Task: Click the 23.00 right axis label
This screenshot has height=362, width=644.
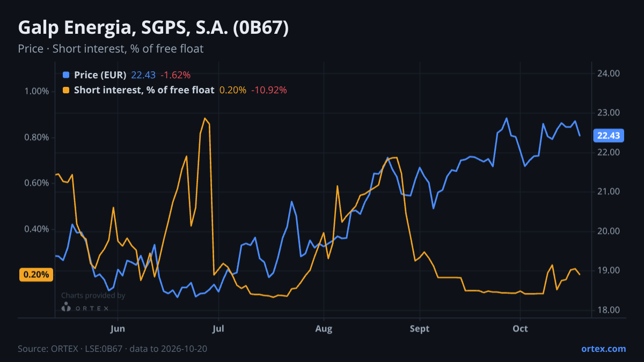Action: tap(609, 113)
